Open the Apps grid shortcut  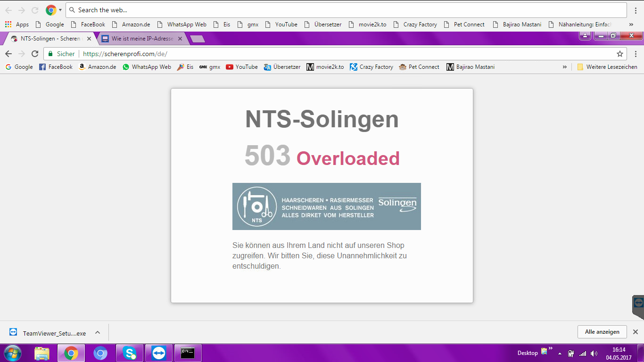click(x=17, y=25)
